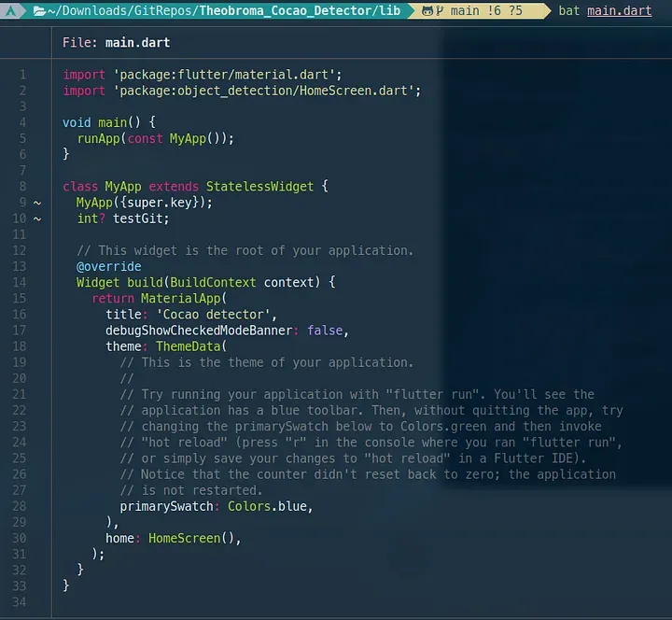Click the 'bat' command text
Image resolution: width=672 pixels, height=620 pixels.
(x=568, y=10)
